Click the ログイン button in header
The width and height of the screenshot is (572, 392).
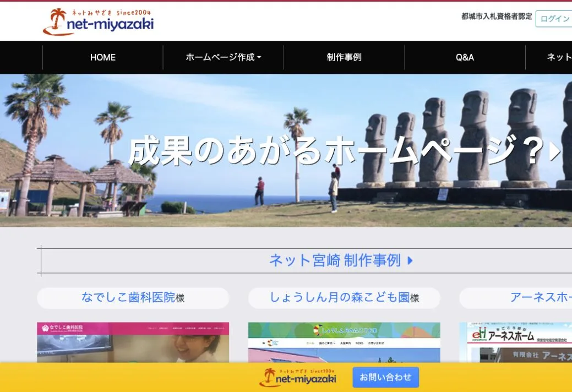coord(554,19)
